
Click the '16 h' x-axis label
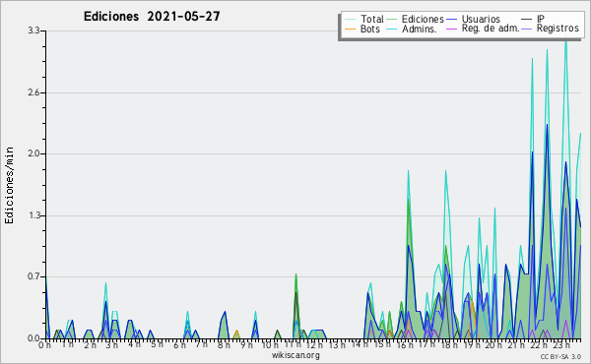(x=405, y=345)
